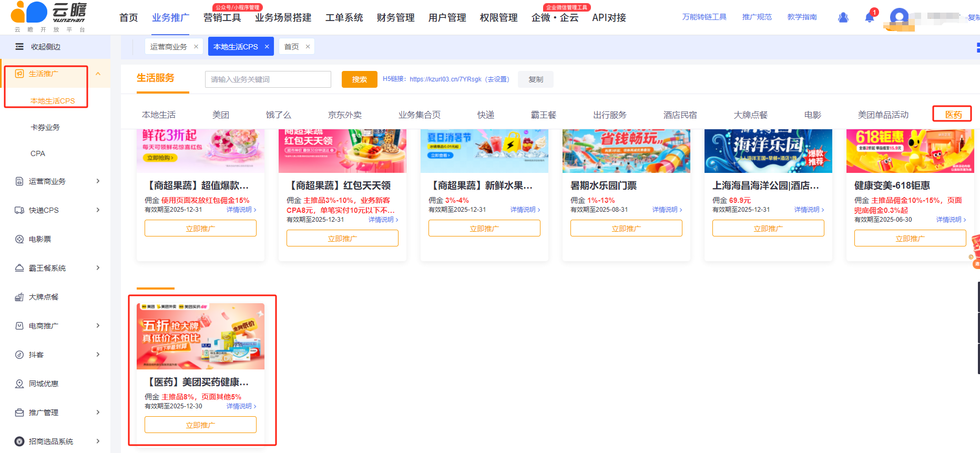Click the 快递CPS truck icon

click(x=19, y=210)
